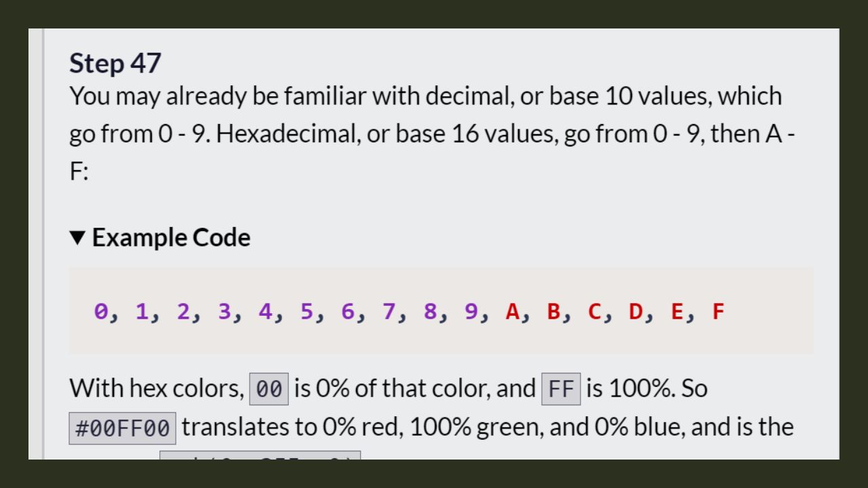
Task: Click the partially visible code snippet at the bottom
Action: 260,455
